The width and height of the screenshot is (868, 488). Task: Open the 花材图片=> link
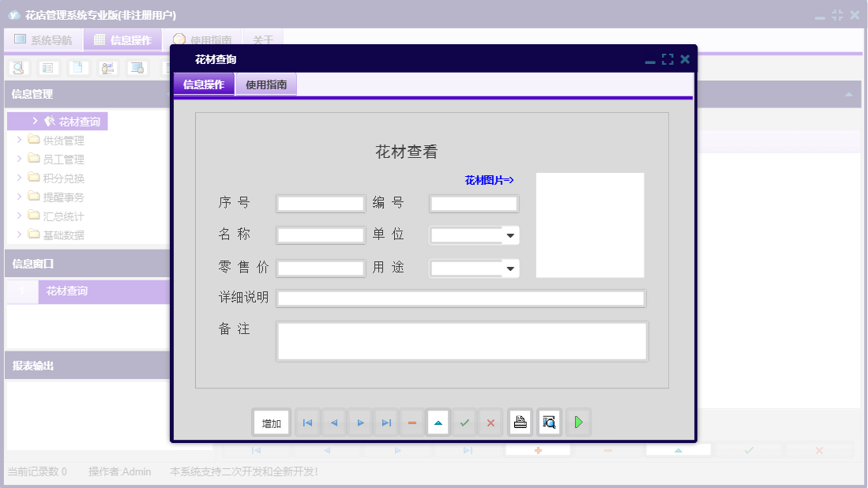[488, 179]
